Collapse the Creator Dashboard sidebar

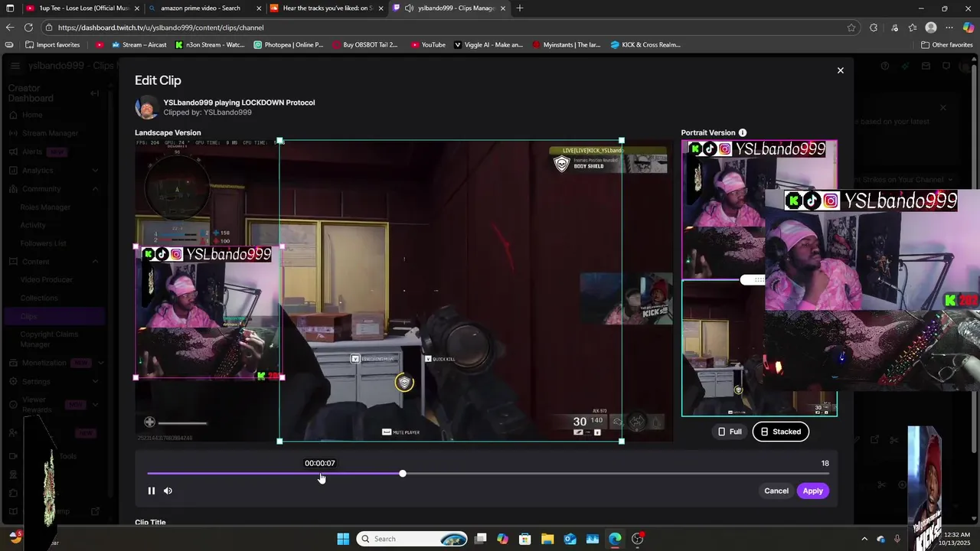click(94, 93)
